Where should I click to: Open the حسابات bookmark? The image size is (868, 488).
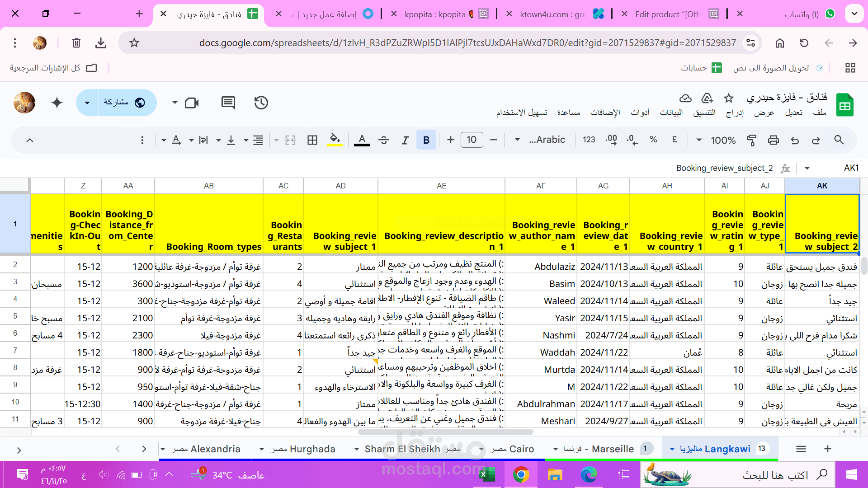click(701, 68)
